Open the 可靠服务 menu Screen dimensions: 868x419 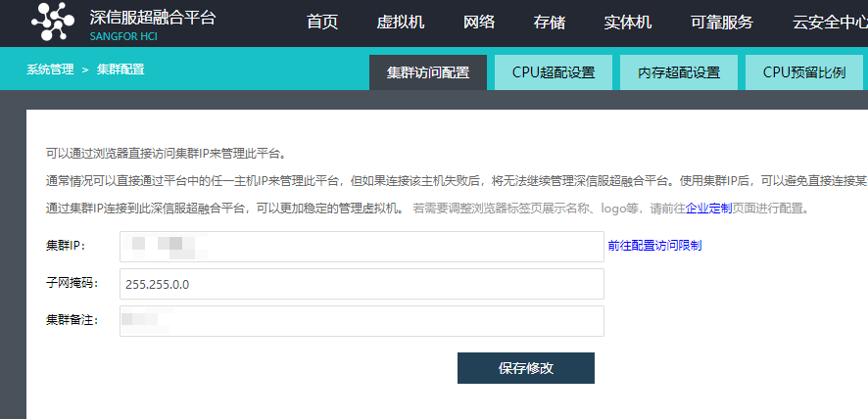[722, 23]
